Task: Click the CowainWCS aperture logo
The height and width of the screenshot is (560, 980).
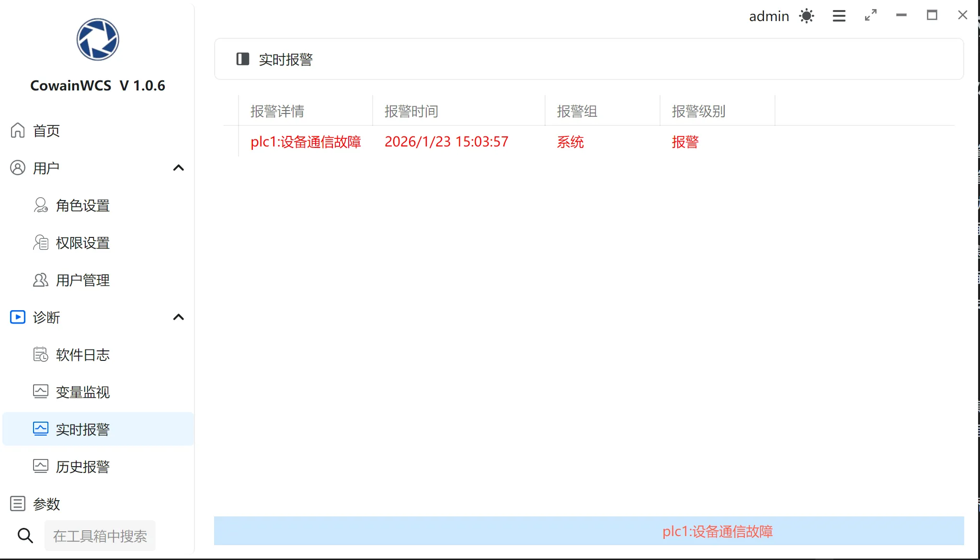Action: click(x=98, y=39)
